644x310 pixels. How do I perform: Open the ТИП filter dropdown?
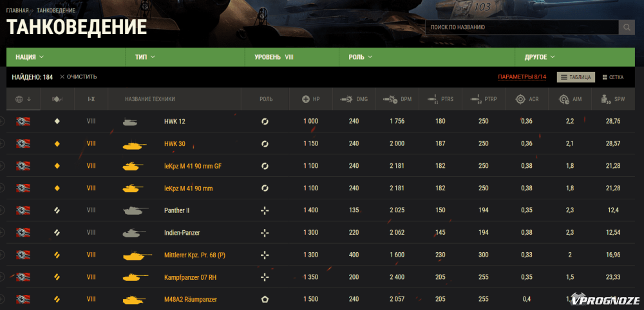146,57
